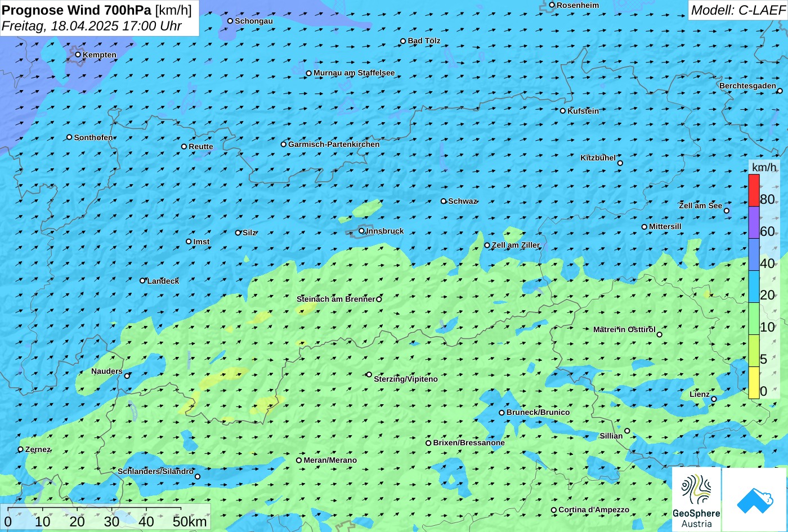Click the Kufstein location marker
Viewport: 788px width, 532px height.
tap(563, 111)
